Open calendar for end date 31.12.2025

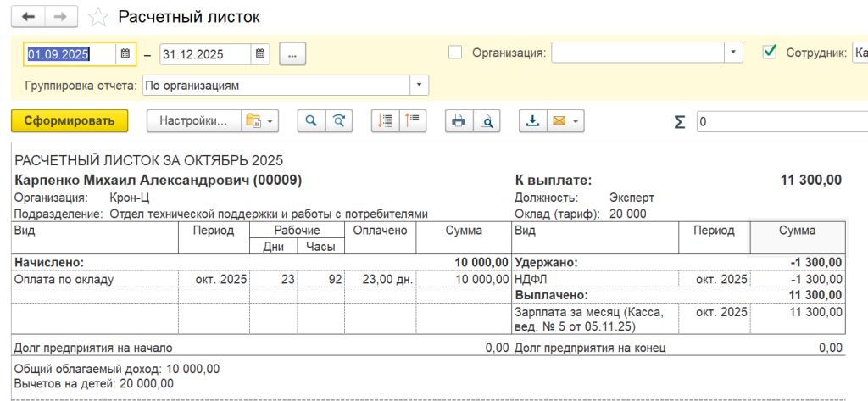[x=260, y=54]
